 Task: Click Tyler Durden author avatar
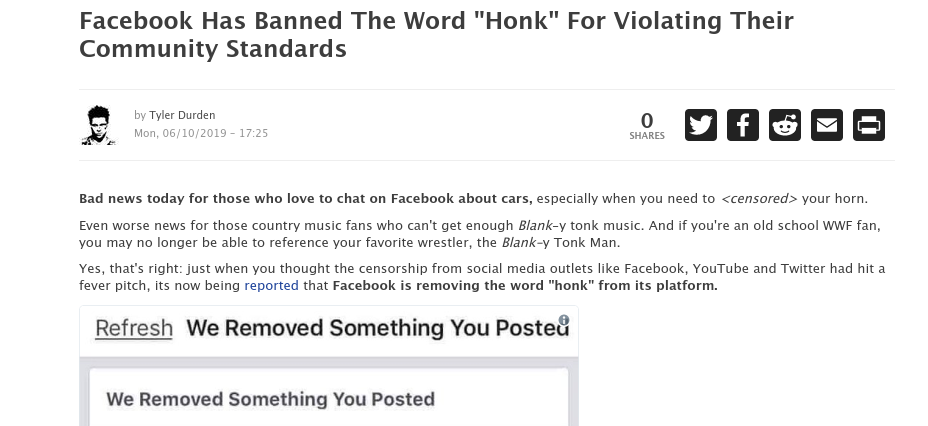coord(98,125)
